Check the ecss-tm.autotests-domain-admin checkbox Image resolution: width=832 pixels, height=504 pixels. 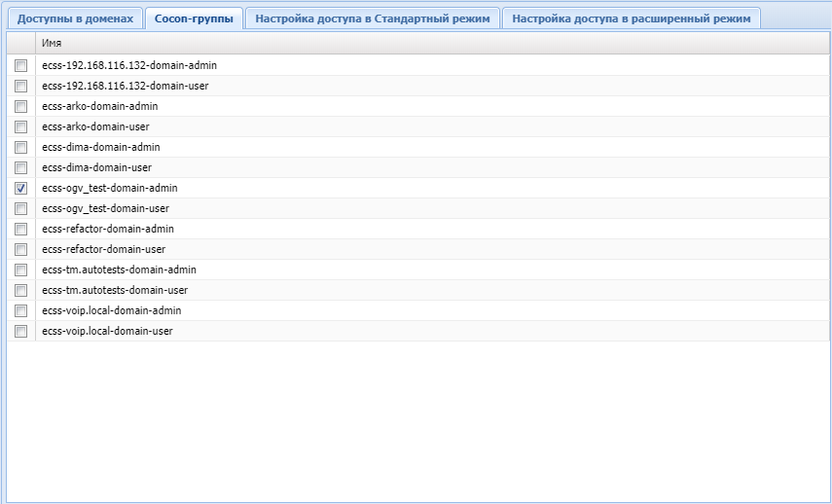(20, 270)
